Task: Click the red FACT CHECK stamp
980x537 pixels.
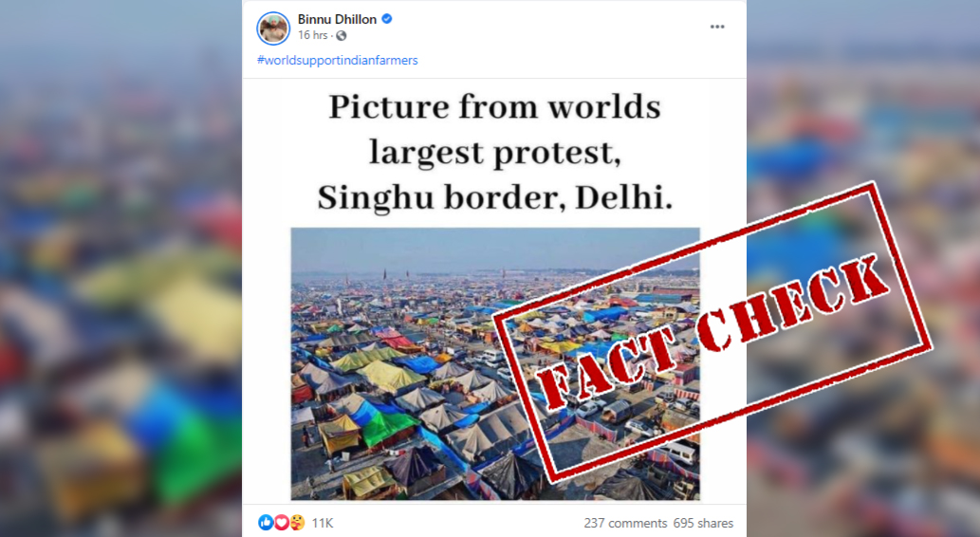Action: click(x=712, y=333)
